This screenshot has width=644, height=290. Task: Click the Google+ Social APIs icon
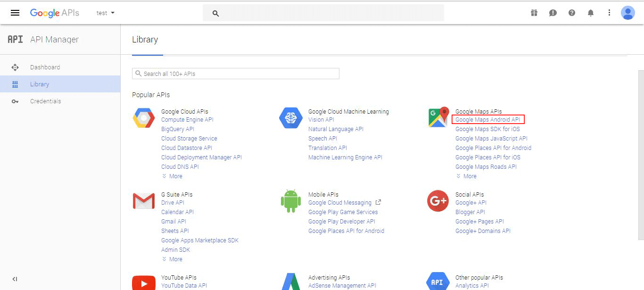[438, 201]
